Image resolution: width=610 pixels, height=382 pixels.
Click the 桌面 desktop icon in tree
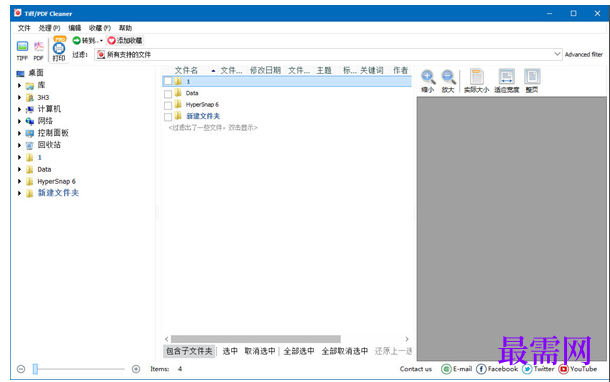(x=20, y=73)
